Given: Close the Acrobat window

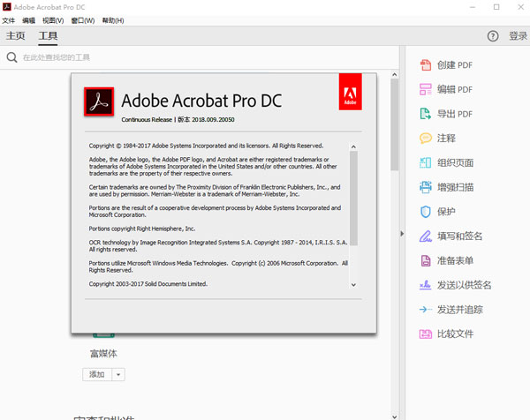Looking at the screenshot, I should click(x=521, y=7).
